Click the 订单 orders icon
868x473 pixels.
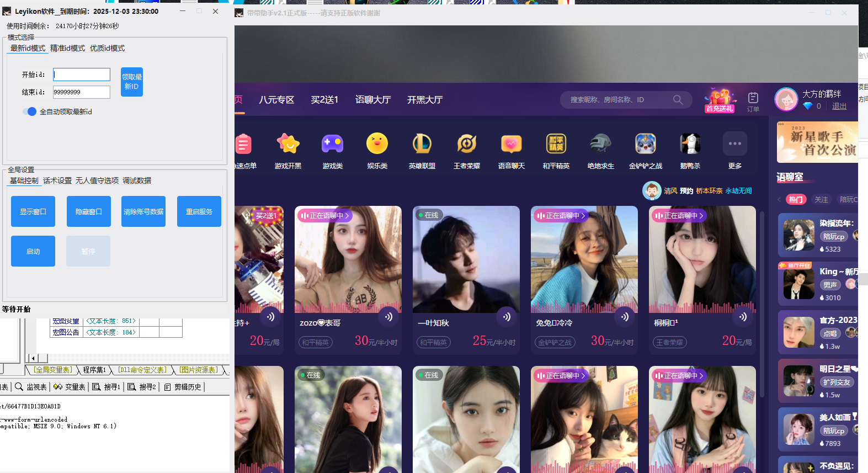coord(753,100)
